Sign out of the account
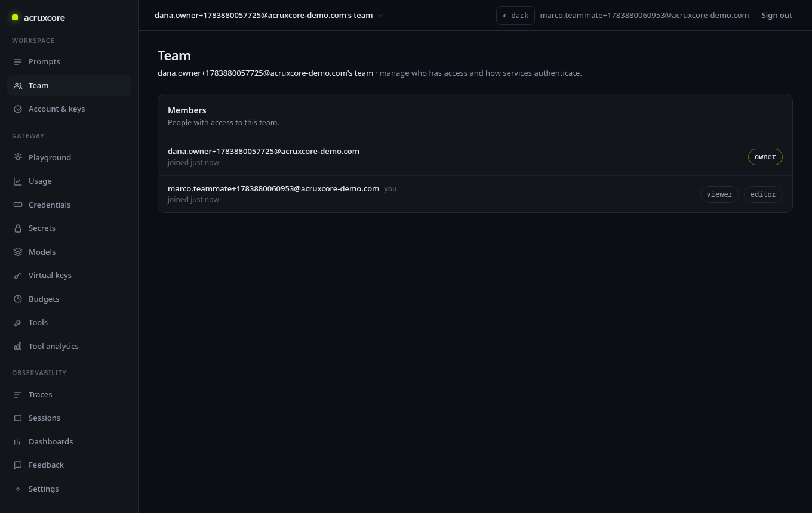The height and width of the screenshot is (513, 812). [777, 16]
